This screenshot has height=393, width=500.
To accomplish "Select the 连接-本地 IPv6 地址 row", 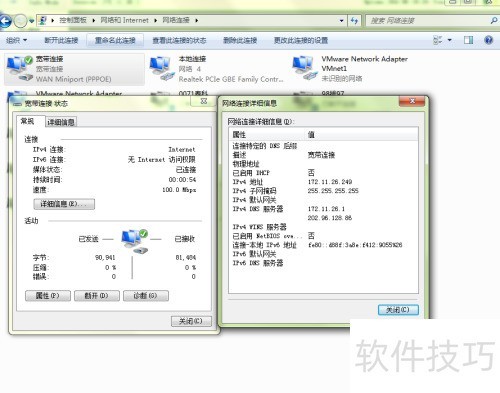I will (x=323, y=245).
